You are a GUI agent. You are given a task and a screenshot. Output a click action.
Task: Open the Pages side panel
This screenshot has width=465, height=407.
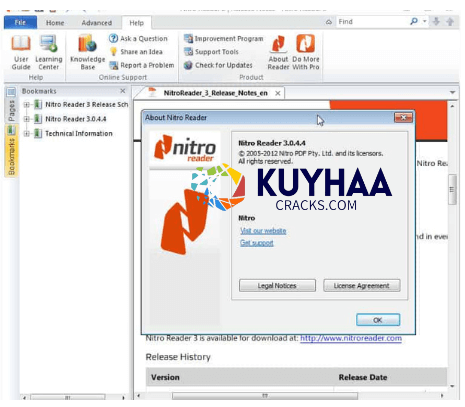tap(11, 110)
